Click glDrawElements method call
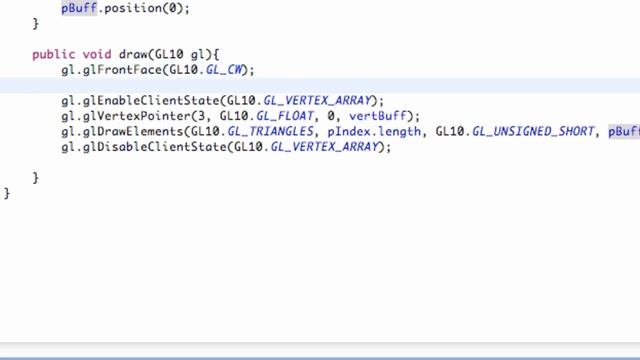 point(133,131)
